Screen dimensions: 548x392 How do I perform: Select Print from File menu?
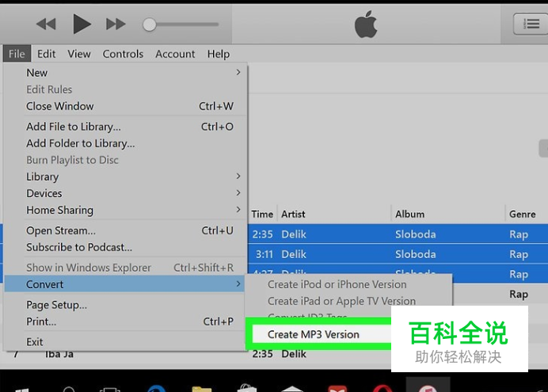(x=125, y=322)
